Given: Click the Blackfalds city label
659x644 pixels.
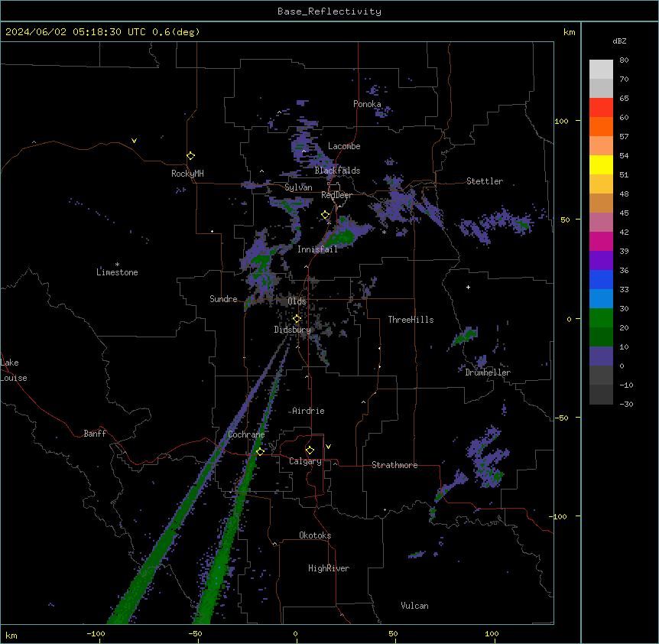Looking at the screenshot, I should (x=337, y=171).
